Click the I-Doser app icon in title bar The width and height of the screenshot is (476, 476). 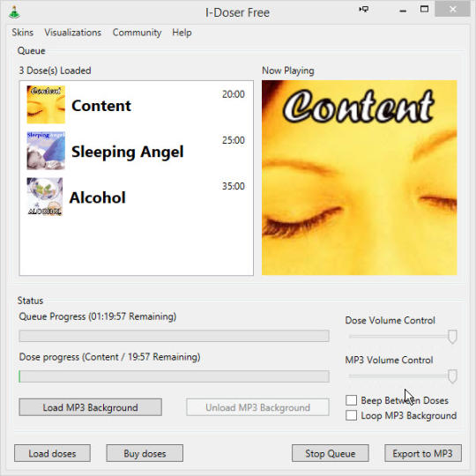click(x=14, y=12)
